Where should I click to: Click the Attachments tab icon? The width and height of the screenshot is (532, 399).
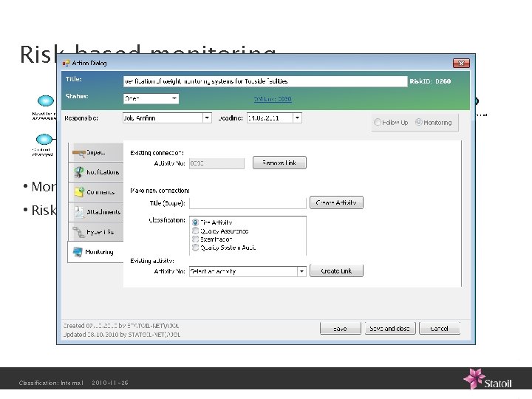79,212
